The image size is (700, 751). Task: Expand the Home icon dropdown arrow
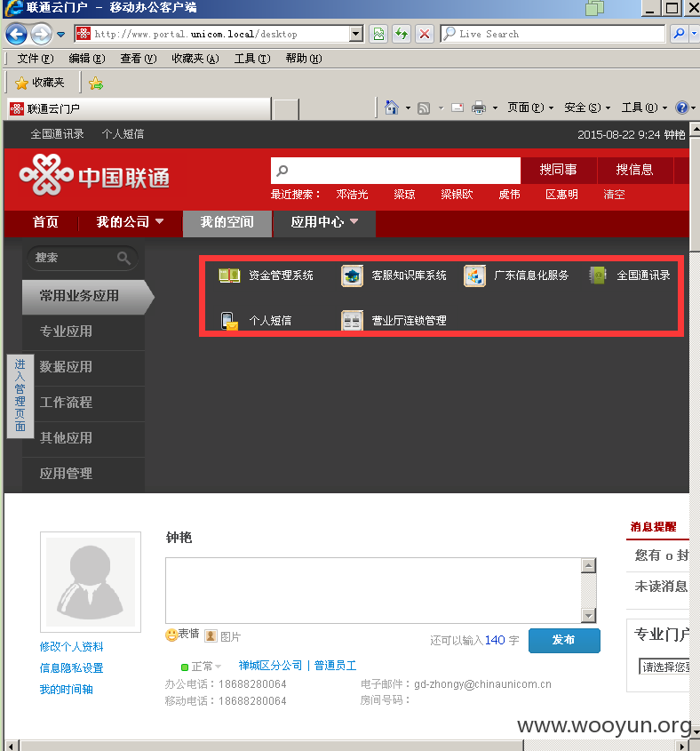coord(408,108)
